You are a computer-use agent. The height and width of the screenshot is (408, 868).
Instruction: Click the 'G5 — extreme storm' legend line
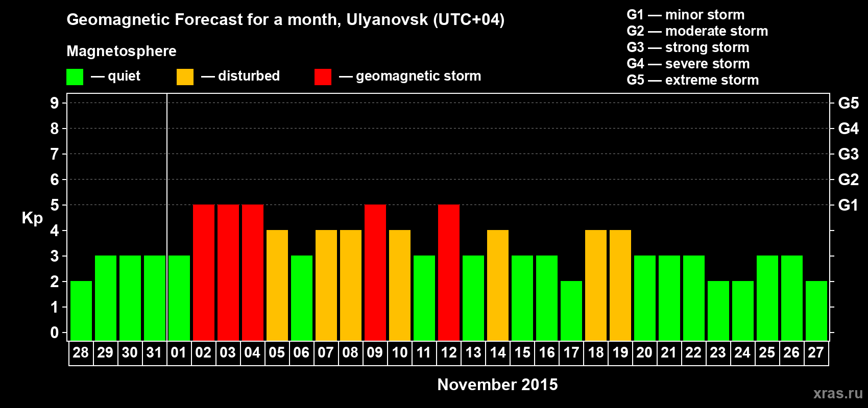pyautogui.click(x=693, y=80)
